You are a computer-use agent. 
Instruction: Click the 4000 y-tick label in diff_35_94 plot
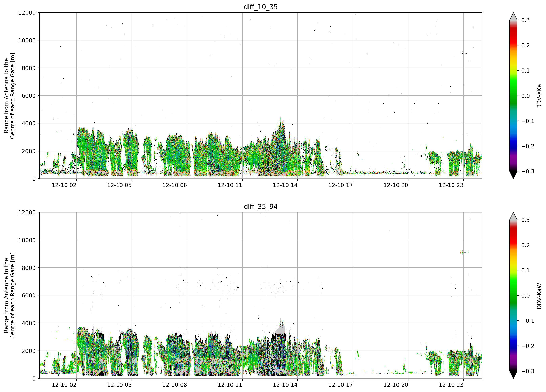29,323
